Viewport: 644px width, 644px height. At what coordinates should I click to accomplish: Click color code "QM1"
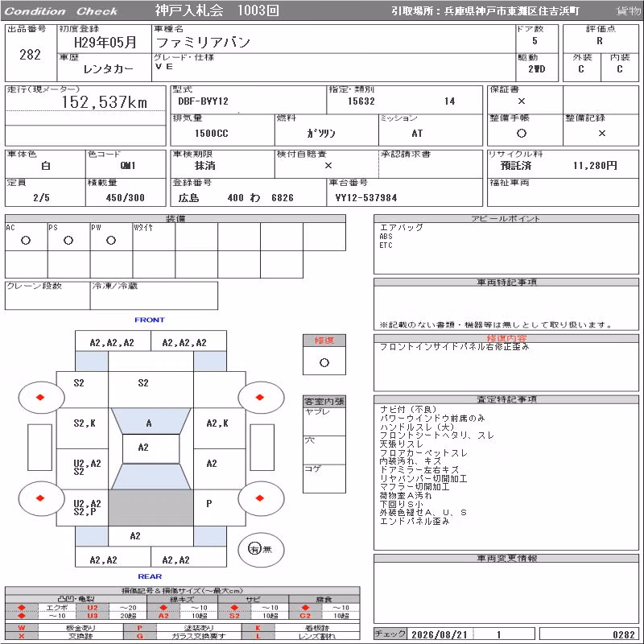[128, 166]
